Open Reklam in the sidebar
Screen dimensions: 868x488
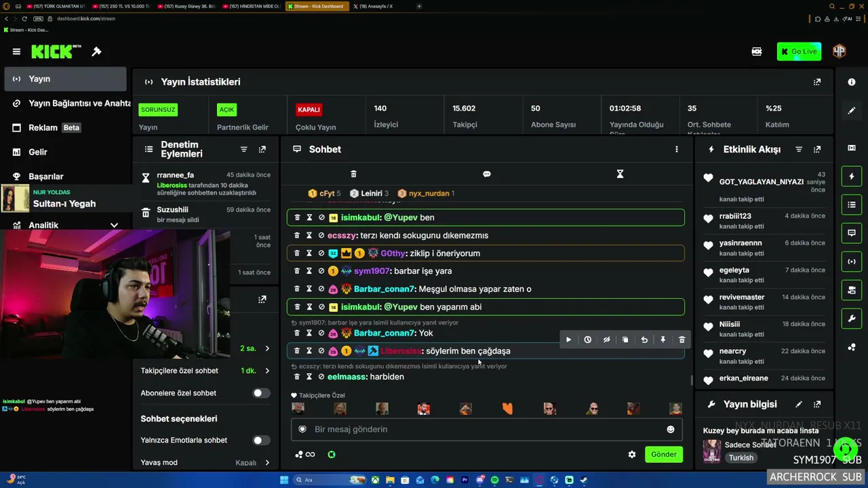[65, 127]
